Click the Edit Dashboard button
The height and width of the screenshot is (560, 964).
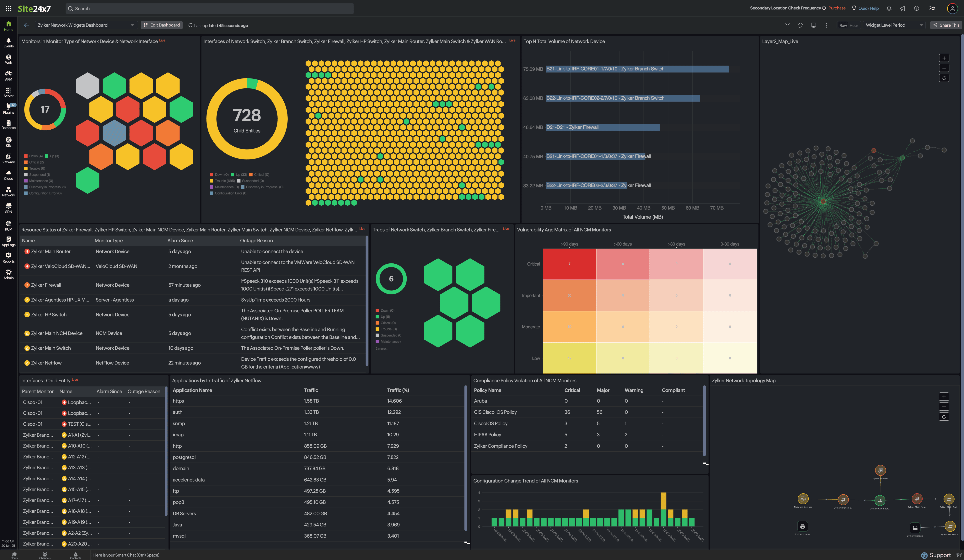point(161,25)
